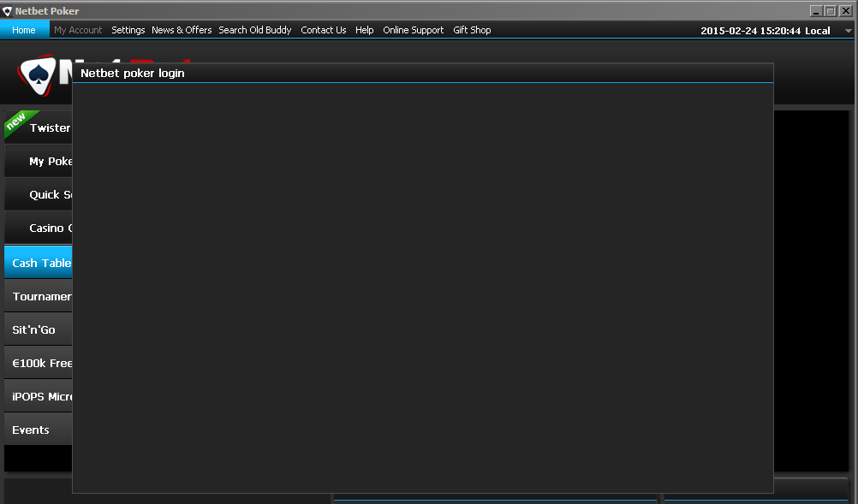Click the date and time display

click(765, 31)
